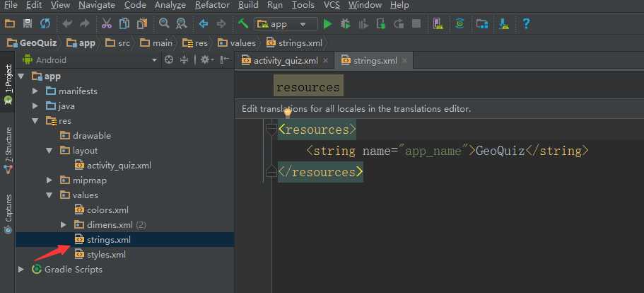The image size is (644, 293).
Task: Toggle the Structure side tool window
Action: tap(7, 150)
